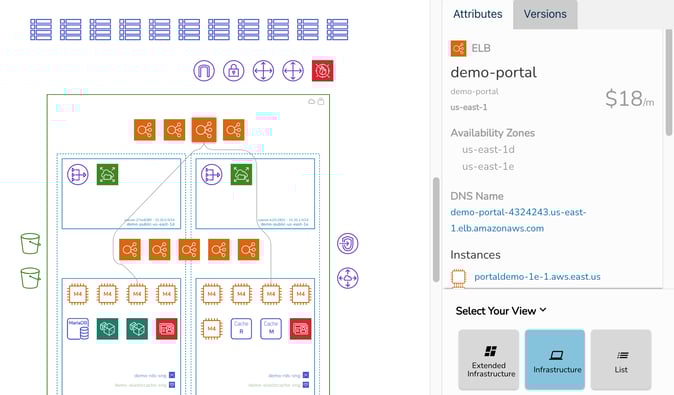Open the Versions tab

545,14
